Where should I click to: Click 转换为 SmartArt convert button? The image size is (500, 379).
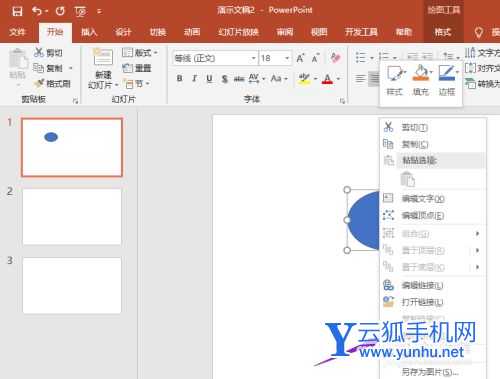(482, 84)
